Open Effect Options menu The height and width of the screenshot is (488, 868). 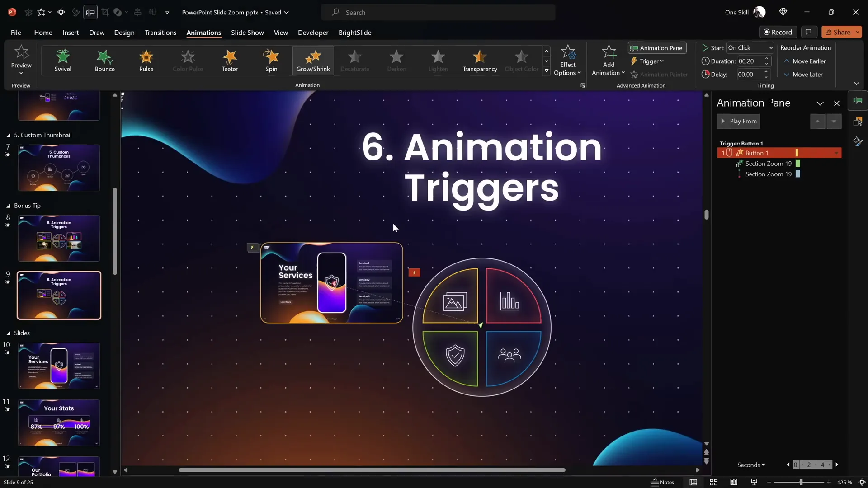click(x=567, y=61)
